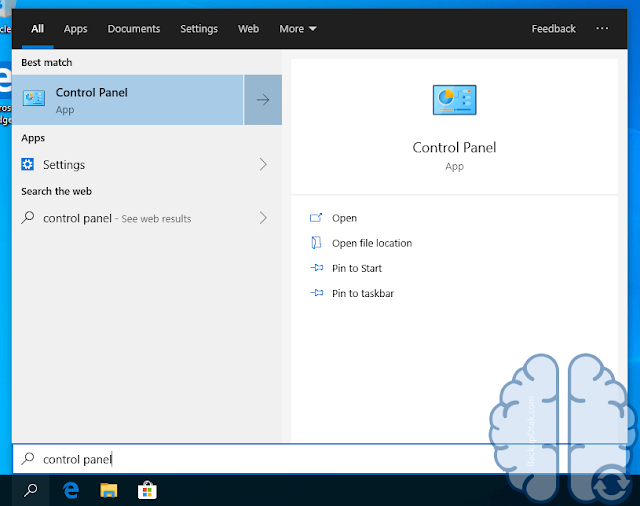The image size is (640, 506).
Task: Open the More dropdown
Action: tap(298, 29)
